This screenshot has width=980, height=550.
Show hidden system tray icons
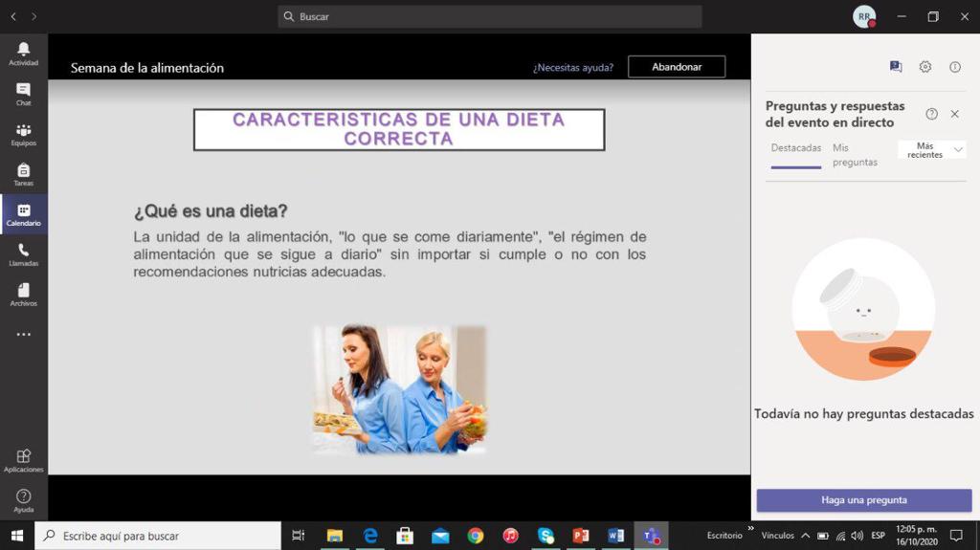point(805,536)
